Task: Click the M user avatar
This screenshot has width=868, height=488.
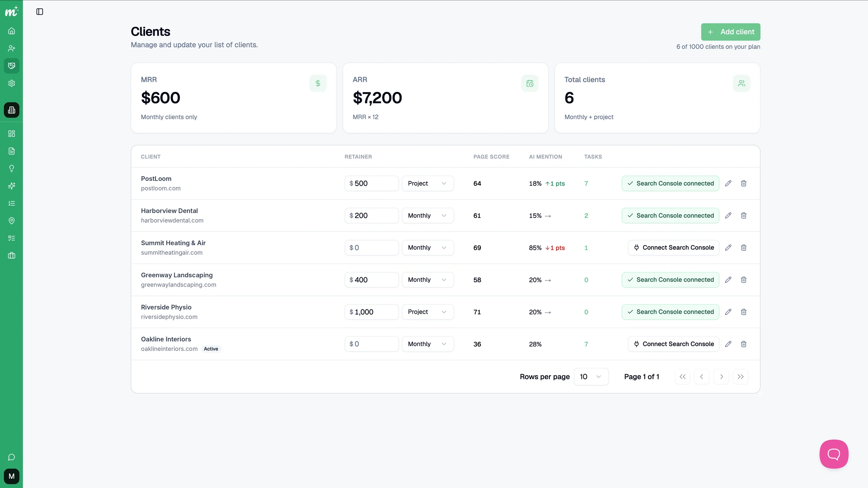Action: point(12,476)
